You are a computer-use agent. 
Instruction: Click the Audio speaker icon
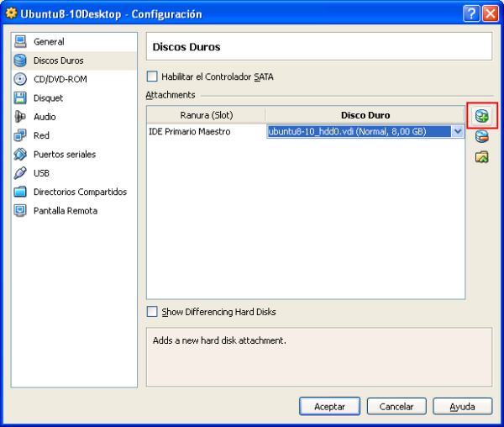click(x=21, y=117)
